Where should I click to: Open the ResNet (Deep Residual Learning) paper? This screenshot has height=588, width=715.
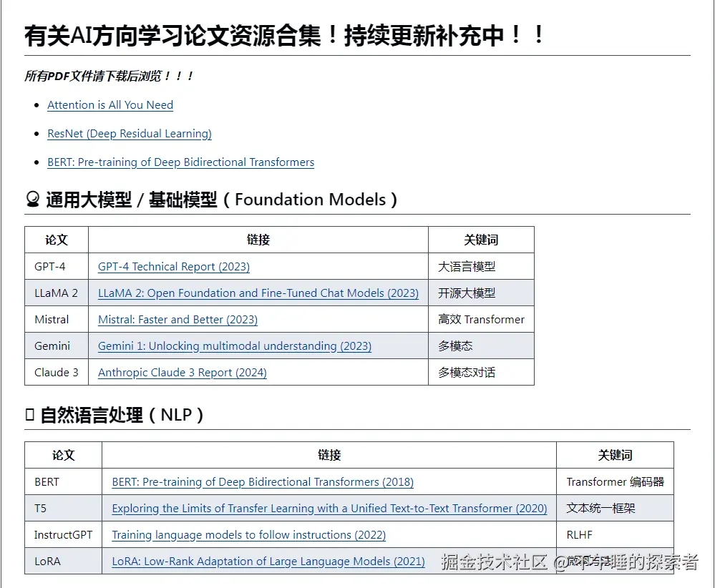tap(129, 134)
